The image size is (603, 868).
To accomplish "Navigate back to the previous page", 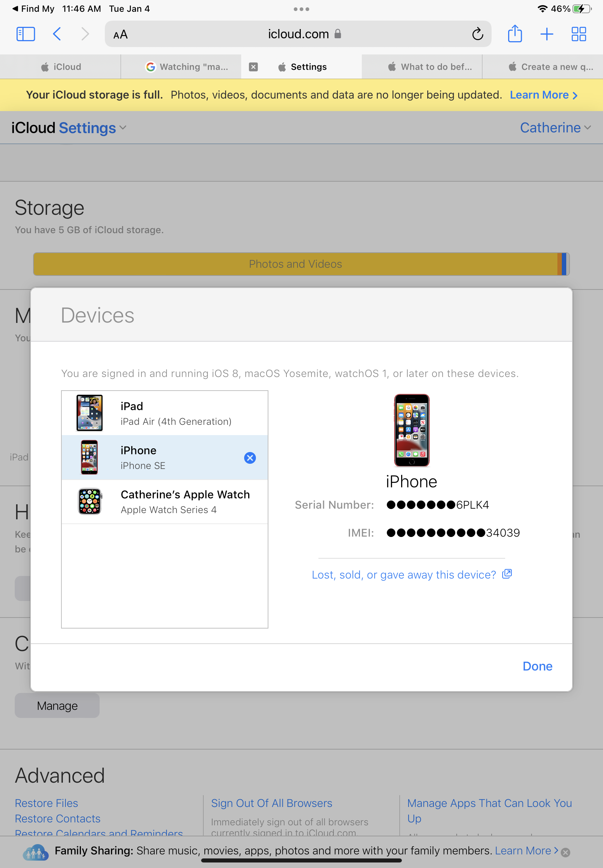I will coord(57,33).
